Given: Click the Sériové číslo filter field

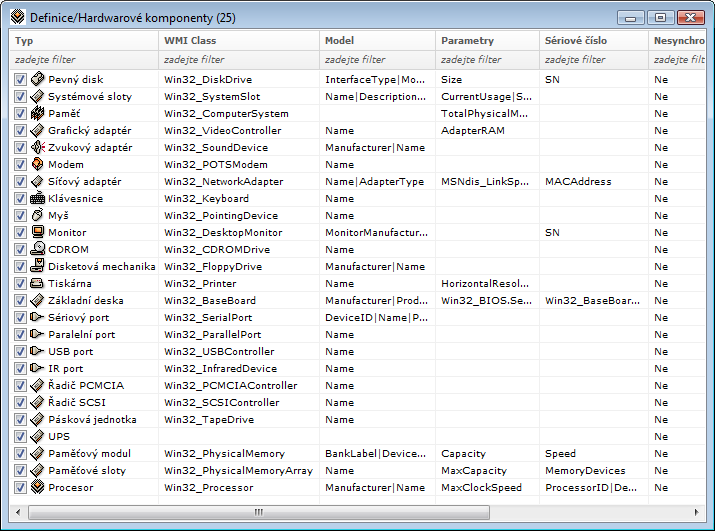Looking at the screenshot, I should (x=594, y=60).
